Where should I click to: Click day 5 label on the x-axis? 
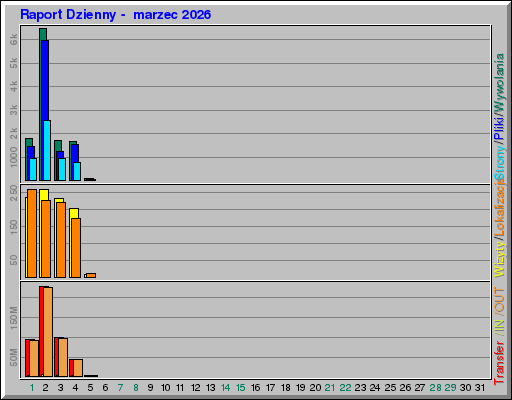(x=90, y=388)
